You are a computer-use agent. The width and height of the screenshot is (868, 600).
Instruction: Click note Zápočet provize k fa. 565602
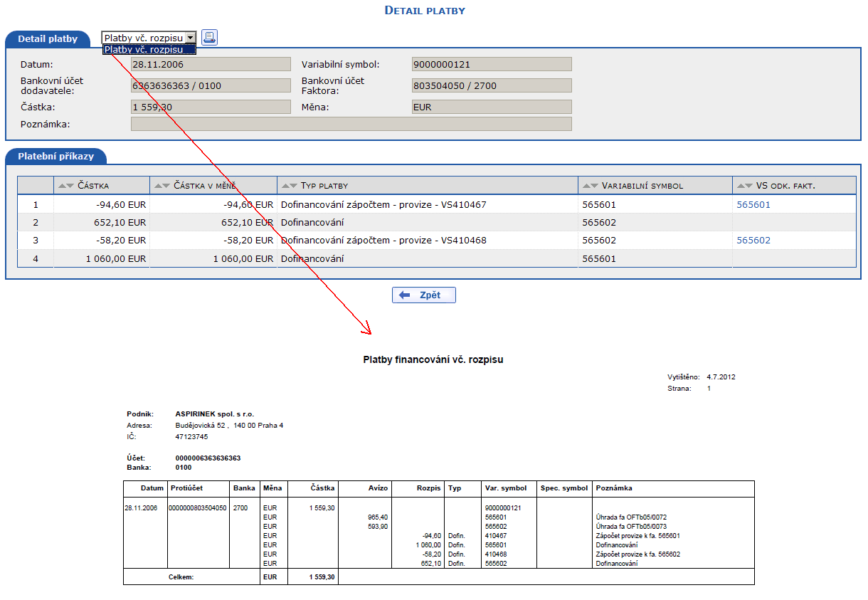640,554
